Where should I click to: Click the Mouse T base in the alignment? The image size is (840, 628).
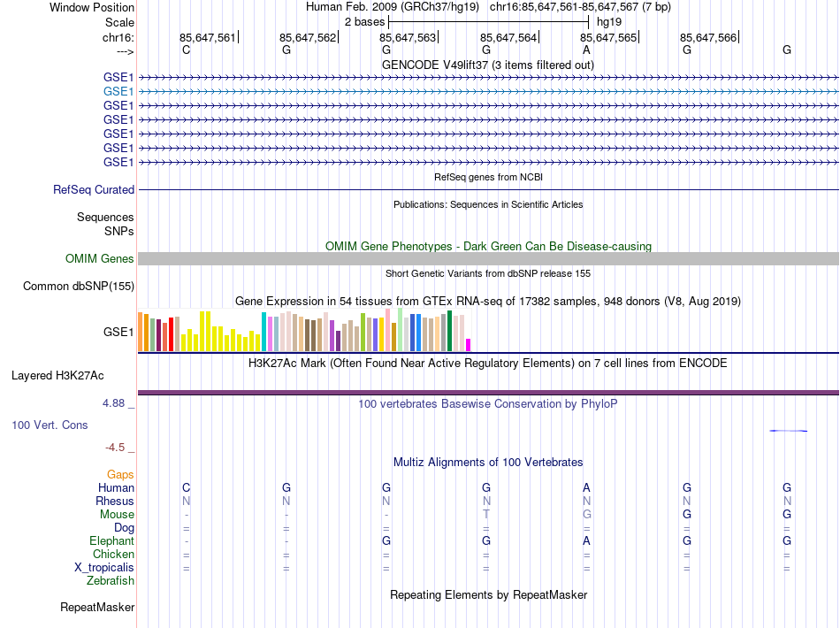[x=486, y=515]
